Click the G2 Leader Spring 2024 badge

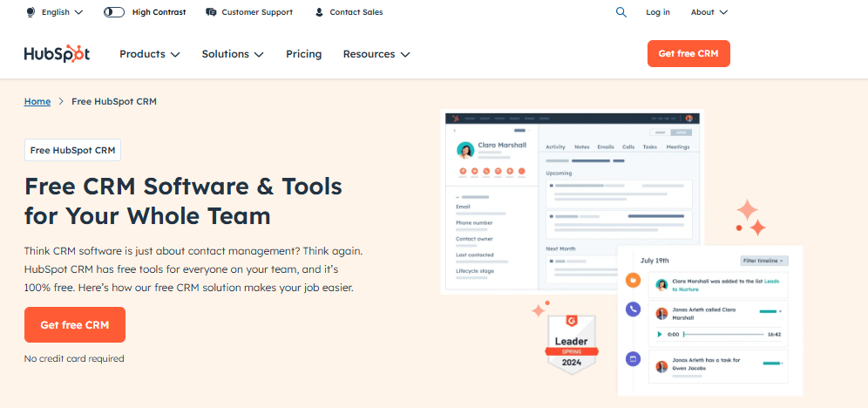pos(572,343)
